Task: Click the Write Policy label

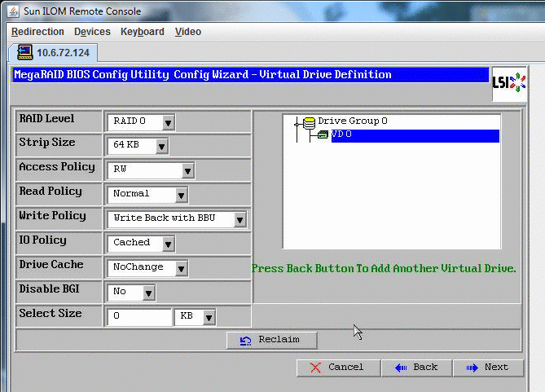Action: pyautogui.click(x=52, y=216)
